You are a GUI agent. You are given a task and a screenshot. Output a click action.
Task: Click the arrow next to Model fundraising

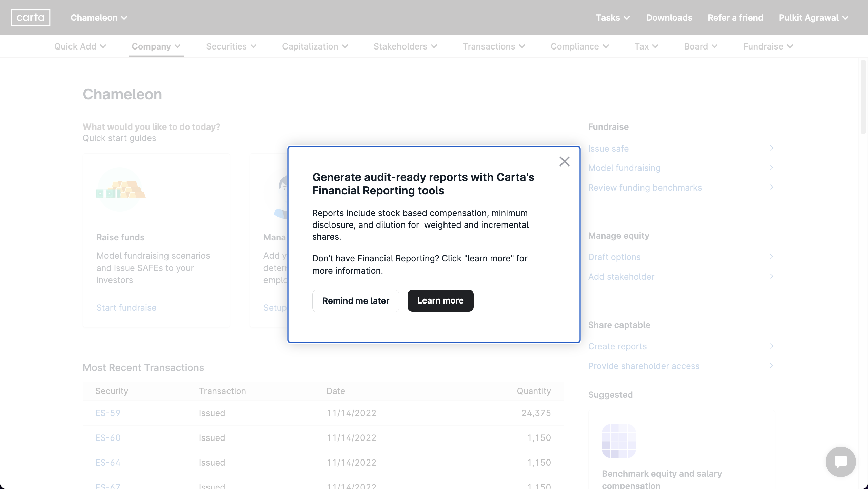click(771, 168)
